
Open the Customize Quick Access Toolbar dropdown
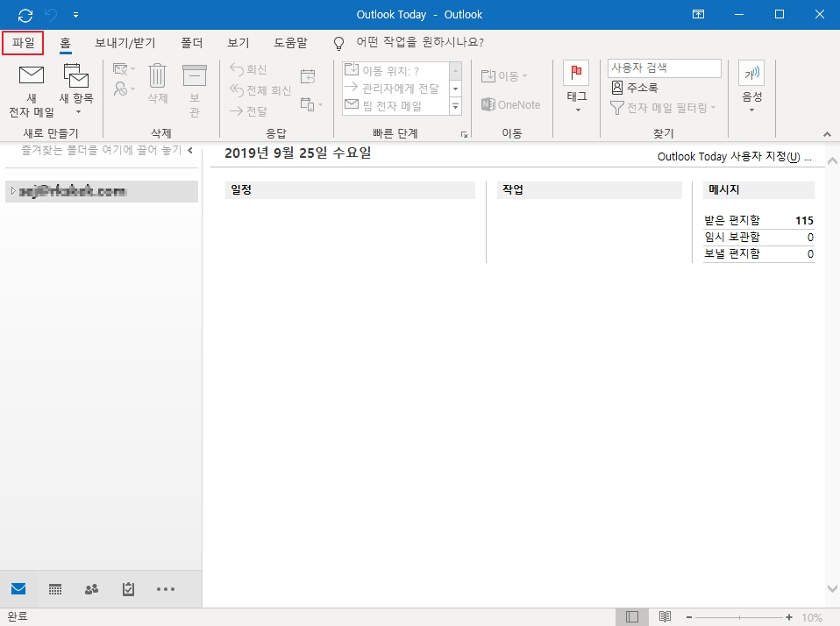click(x=75, y=15)
